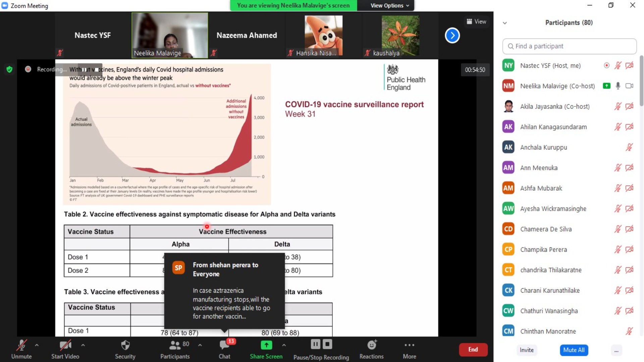This screenshot has height=362, width=644.
Task: Click the Participants toolbar label
Action: [x=175, y=357]
